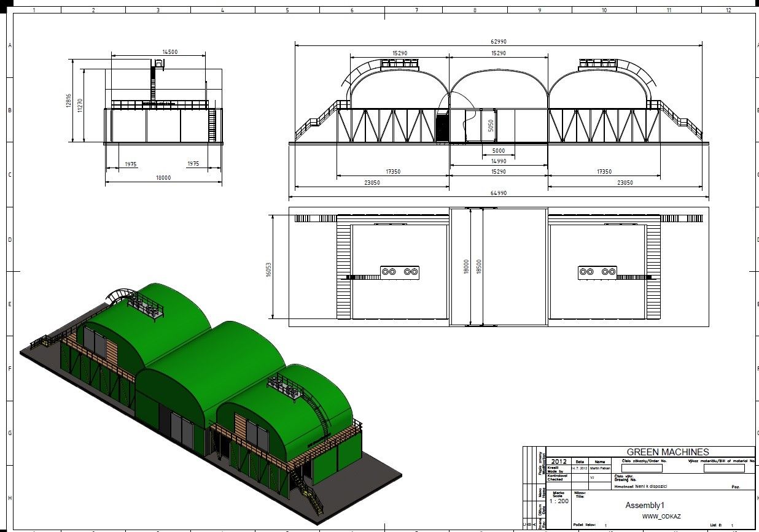Select the 5050 vertical door dimension

tap(490, 126)
